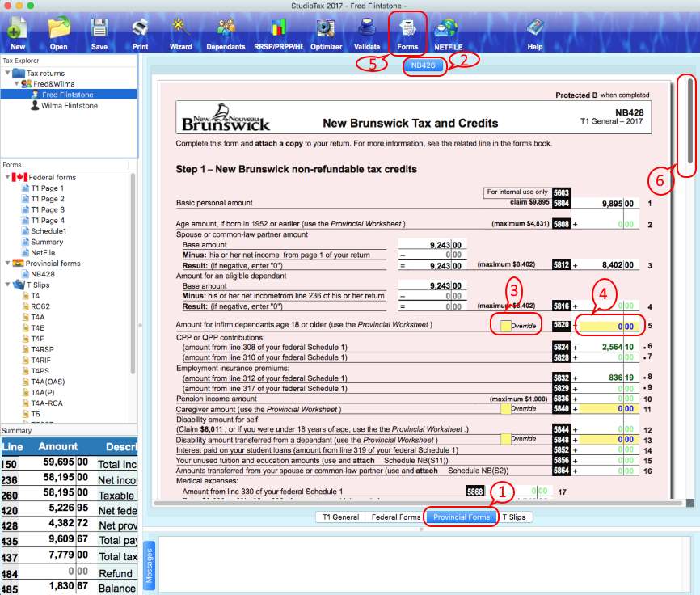
Task: Open the Summary form in tree
Action: (x=47, y=242)
